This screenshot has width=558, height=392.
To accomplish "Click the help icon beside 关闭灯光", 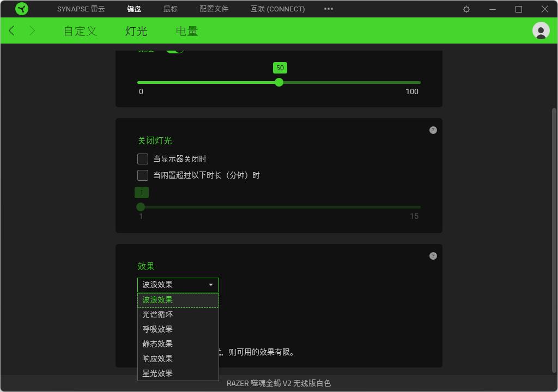I will point(433,130).
